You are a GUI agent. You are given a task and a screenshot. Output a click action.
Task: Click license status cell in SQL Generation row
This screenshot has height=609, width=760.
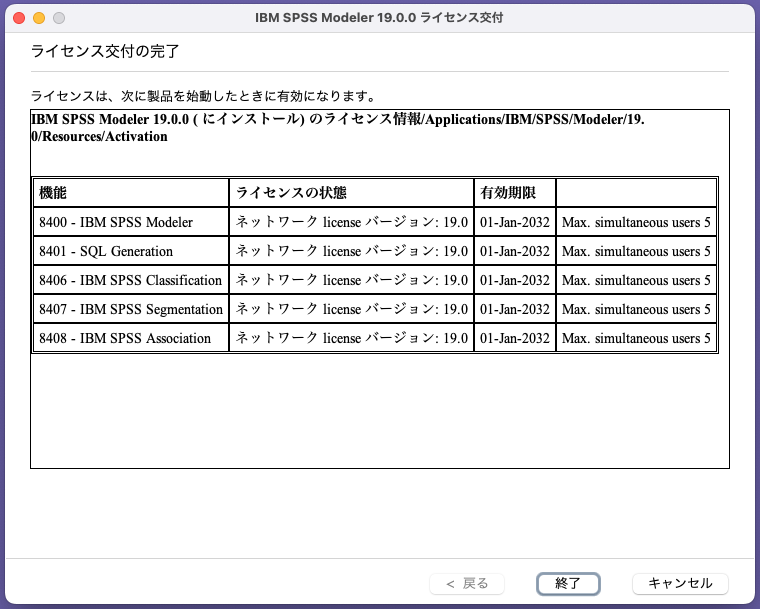(x=351, y=251)
